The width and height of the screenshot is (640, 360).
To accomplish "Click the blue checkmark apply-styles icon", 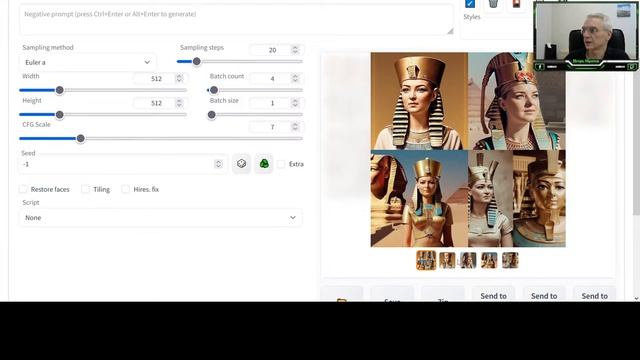I will coord(470,4).
